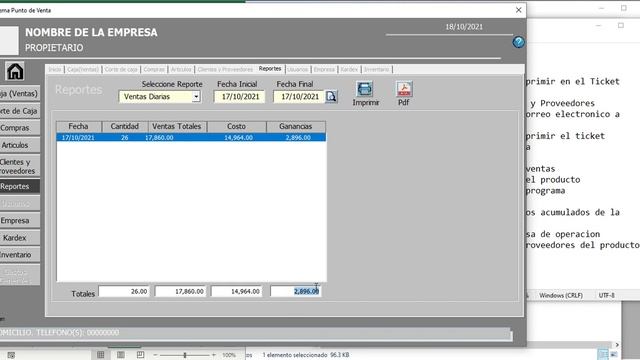Image resolution: width=640 pixels, height=360 pixels.
Task: Click NOMBRE DE LA EMPRESA title
Action: coord(91,32)
